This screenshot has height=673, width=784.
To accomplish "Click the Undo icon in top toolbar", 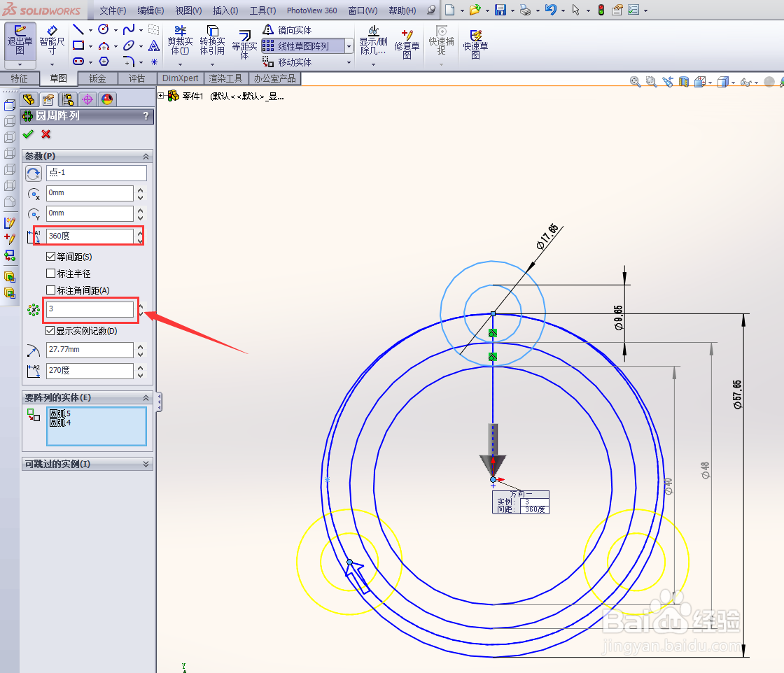I will click(x=550, y=10).
